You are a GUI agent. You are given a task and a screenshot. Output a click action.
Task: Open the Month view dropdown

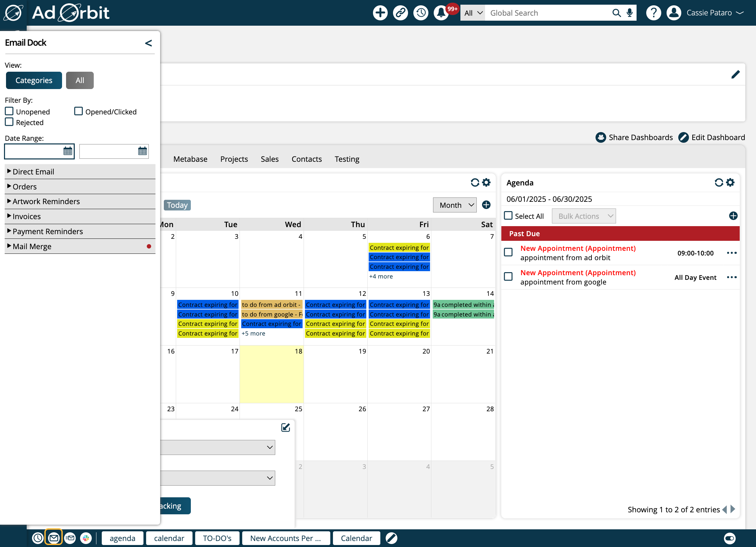pyautogui.click(x=455, y=205)
